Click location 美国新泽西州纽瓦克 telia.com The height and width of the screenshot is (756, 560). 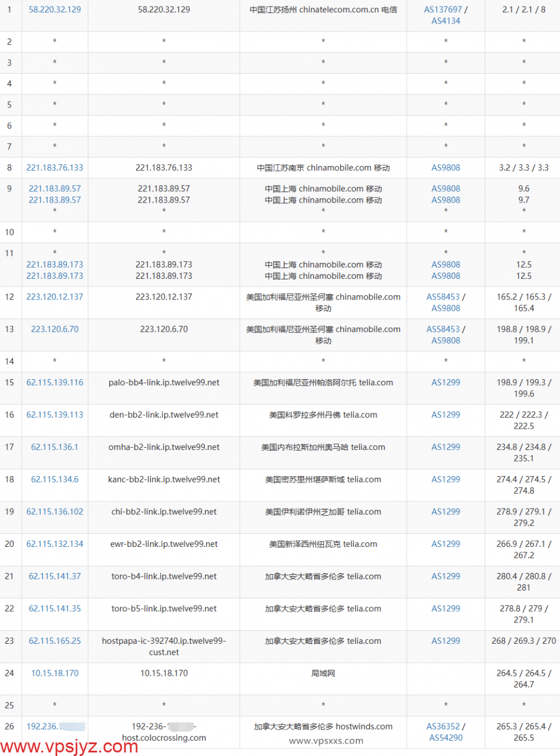[323, 545]
